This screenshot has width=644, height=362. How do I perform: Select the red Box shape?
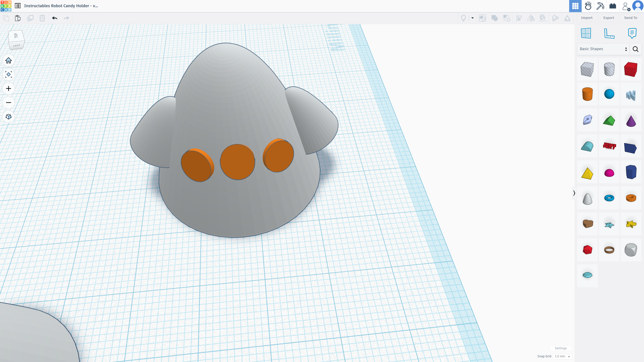tap(631, 69)
